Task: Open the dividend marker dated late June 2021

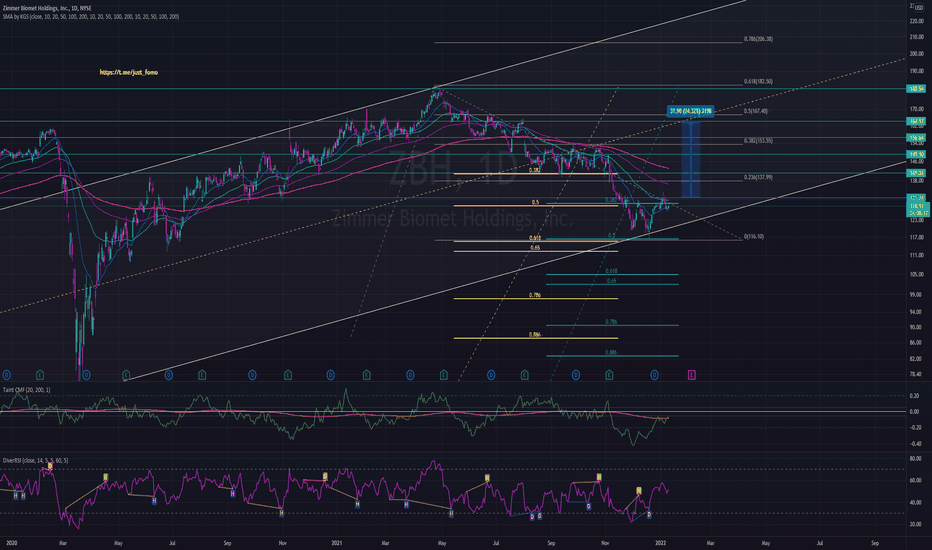Action: pos(491,375)
